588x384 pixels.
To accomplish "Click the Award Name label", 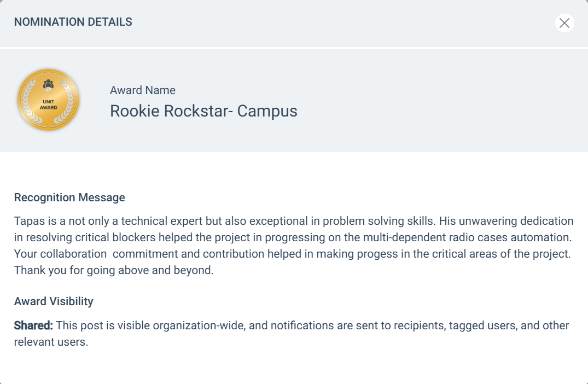I will coord(143,90).
